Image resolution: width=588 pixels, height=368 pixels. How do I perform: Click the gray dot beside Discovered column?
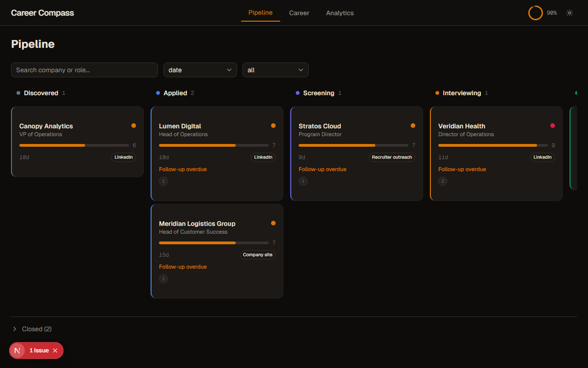click(18, 93)
